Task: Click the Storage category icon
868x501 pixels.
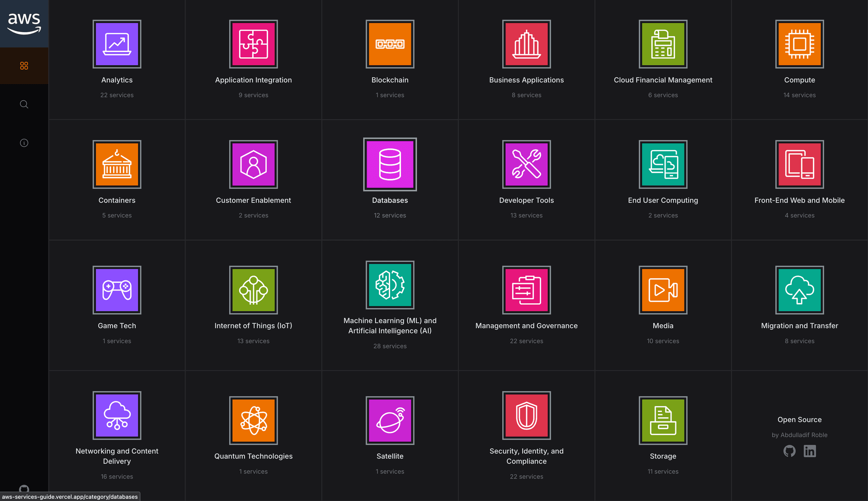Action: (x=663, y=421)
